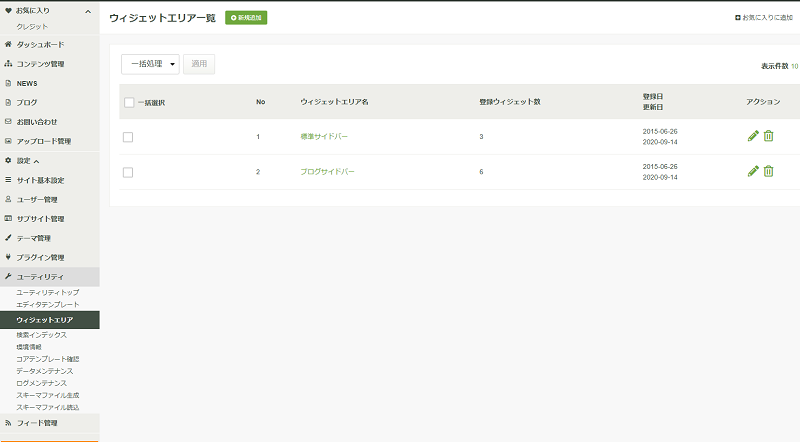Click the home icon beside ダッシュボード
This screenshot has width=800, height=442.
(x=8, y=44)
